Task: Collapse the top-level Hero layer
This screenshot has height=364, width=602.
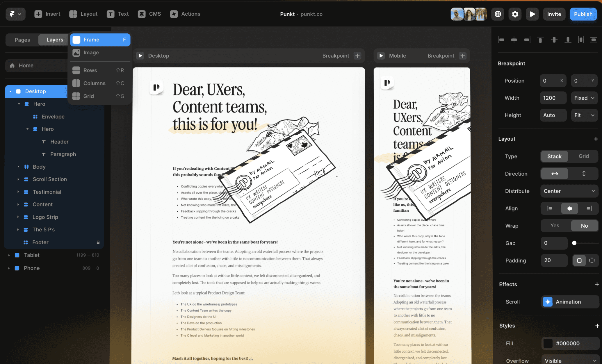Action: 19,104
